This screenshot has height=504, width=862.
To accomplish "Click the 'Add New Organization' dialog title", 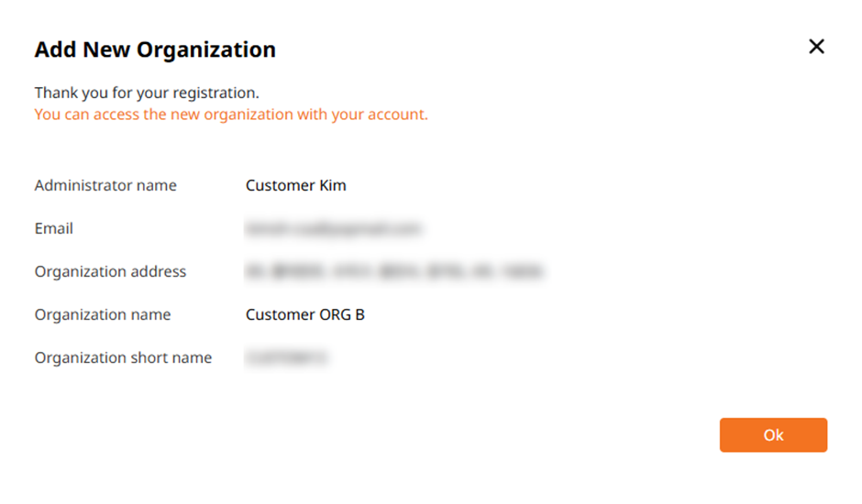I will [x=155, y=49].
